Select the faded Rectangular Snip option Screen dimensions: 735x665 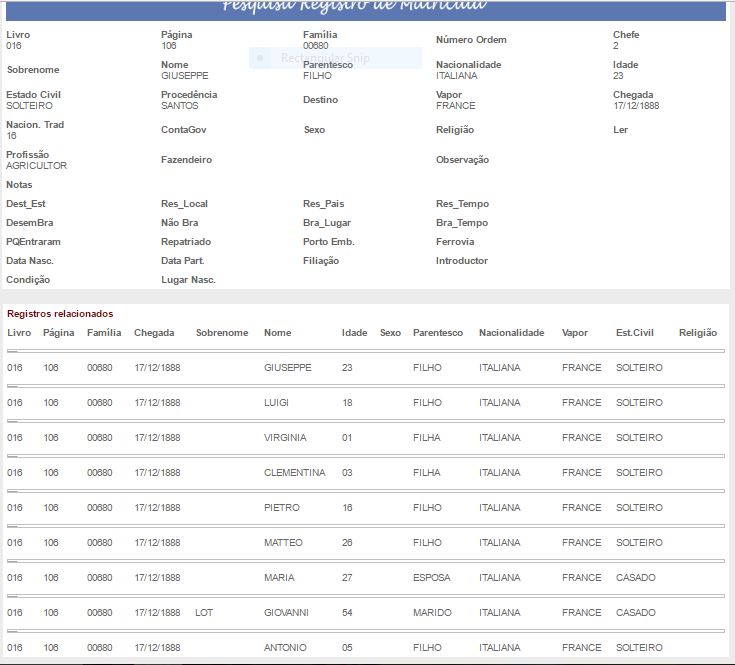click(325, 58)
